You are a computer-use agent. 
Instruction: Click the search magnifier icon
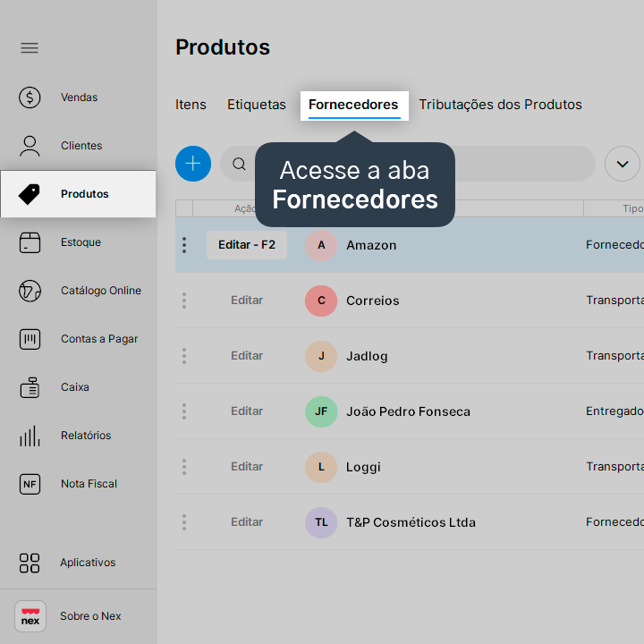point(239,164)
